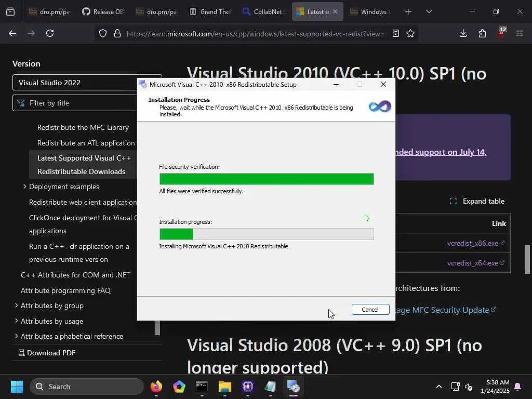Click the Filter by title field
Image resolution: width=532 pixels, height=399 pixels.
point(87,103)
